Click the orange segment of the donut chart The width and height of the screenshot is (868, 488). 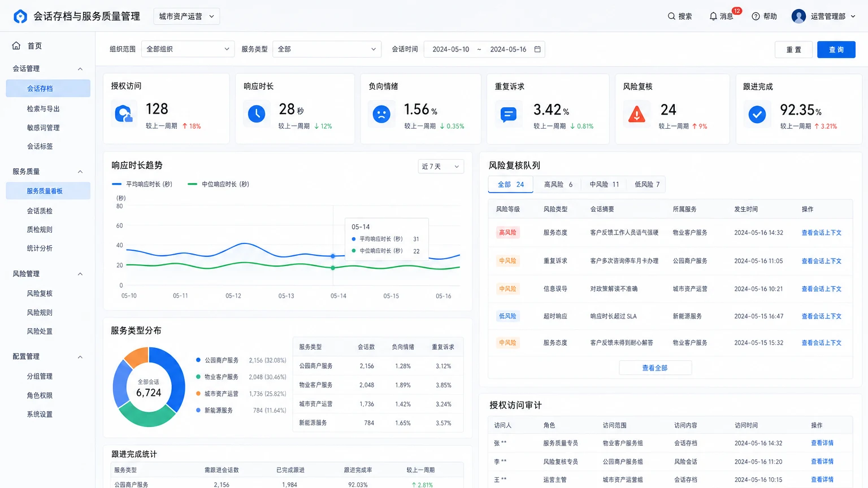coord(137,357)
